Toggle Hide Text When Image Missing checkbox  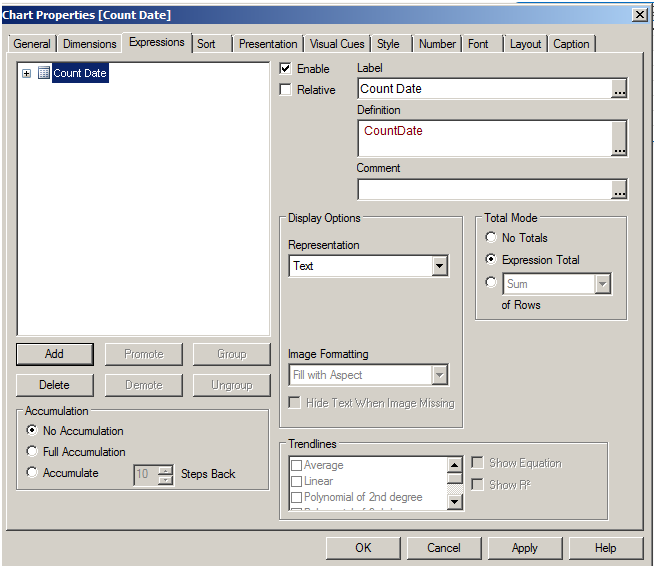tap(295, 403)
